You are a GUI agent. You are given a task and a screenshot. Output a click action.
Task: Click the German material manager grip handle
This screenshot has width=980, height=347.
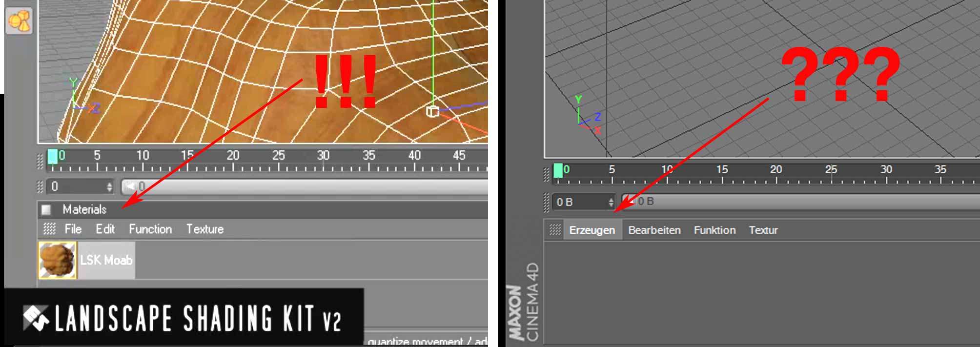[x=555, y=230]
